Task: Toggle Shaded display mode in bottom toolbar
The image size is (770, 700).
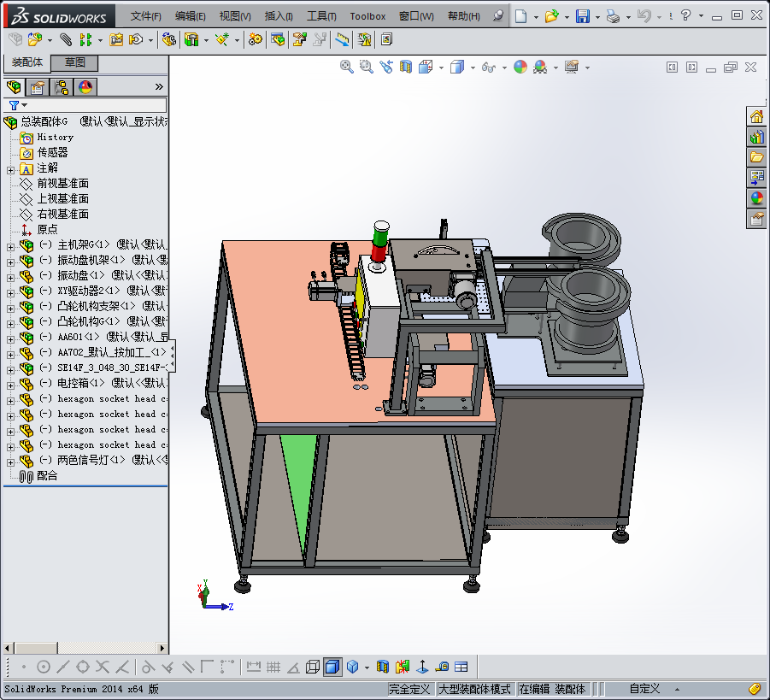Action: (x=332, y=667)
